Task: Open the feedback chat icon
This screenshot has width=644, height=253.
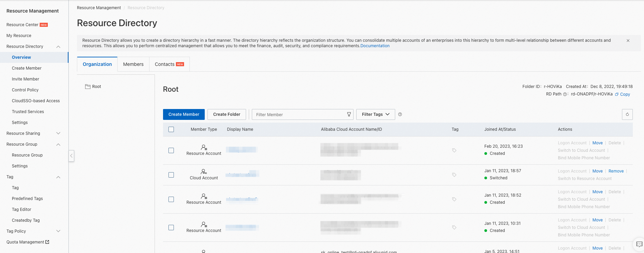Action: click(639, 244)
